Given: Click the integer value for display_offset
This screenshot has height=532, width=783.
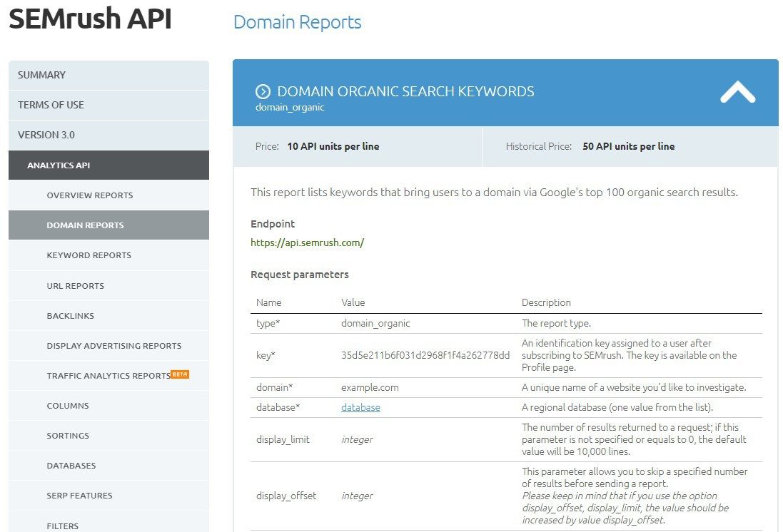Looking at the screenshot, I should coord(357,496).
